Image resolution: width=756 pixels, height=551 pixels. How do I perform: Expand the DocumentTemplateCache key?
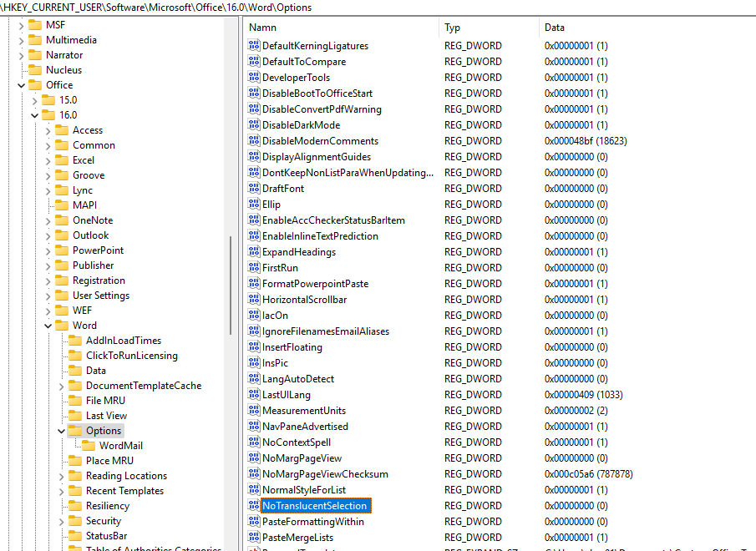coord(61,386)
